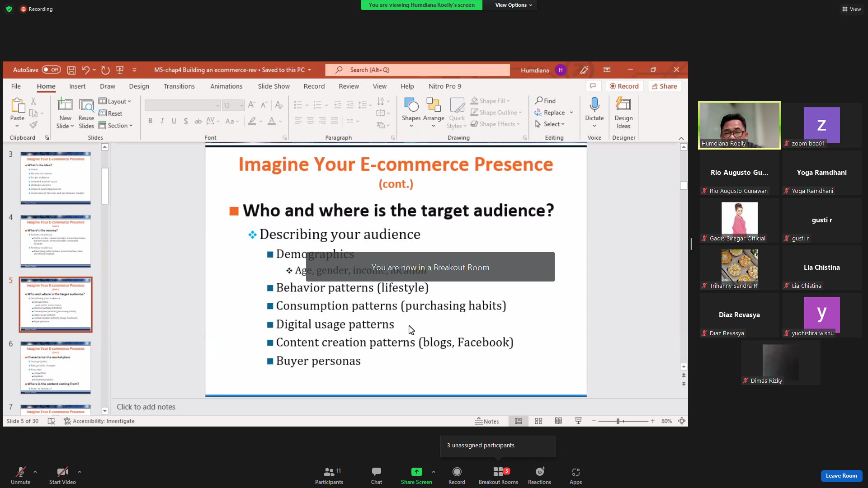Switch to the Design tab
868x488 pixels.
tap(139, 86)
